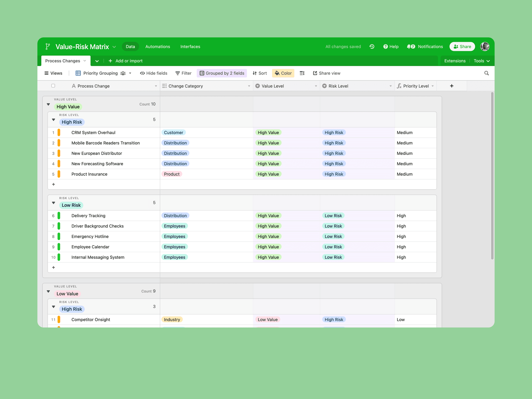Click the Process Change text field icon

[x=74, y=86]
